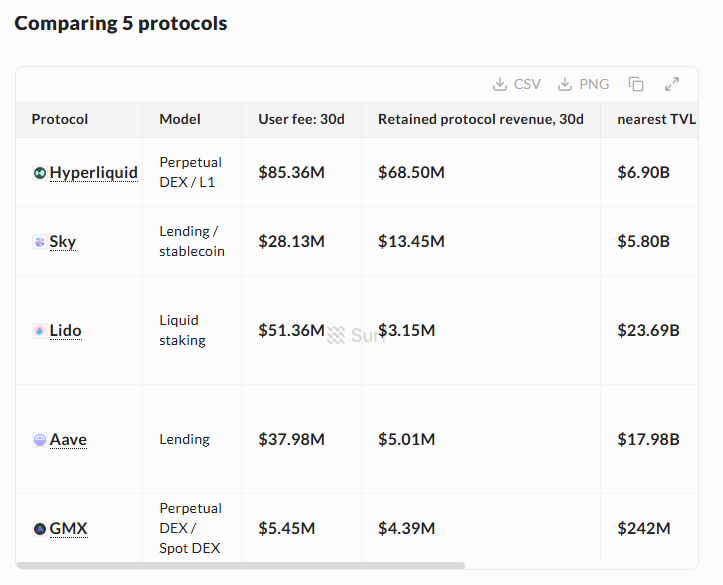The width and height of the screenshot is (723, 585).
Task: Select the $51.36M user fee cell
Action: 302,331
